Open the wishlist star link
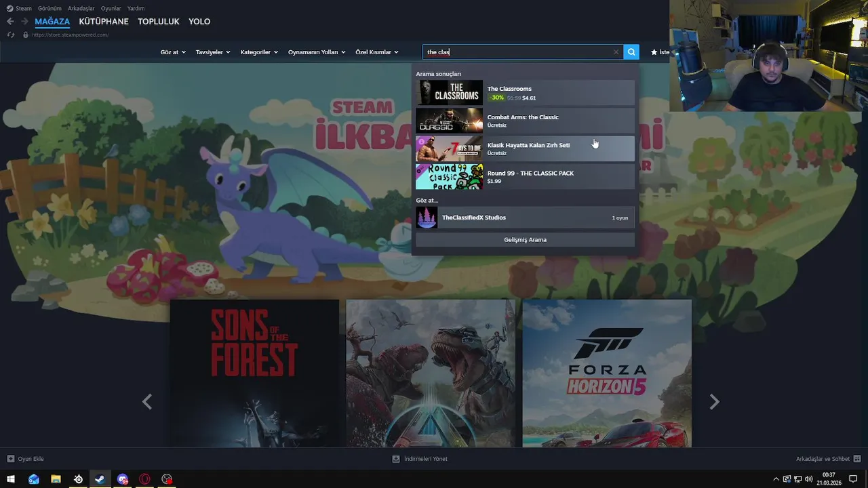Screen dimensions: 868x488 click(x=659, y=52)
